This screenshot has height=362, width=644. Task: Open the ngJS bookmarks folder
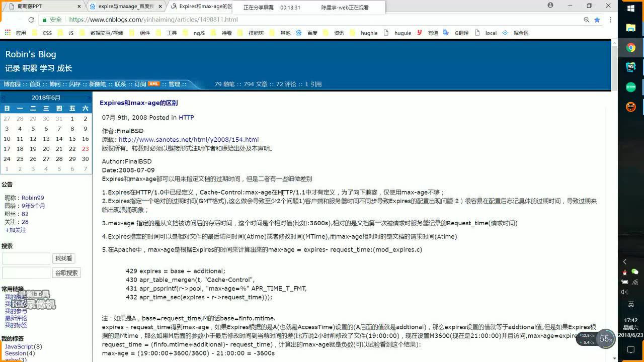[x=194, y=33]
